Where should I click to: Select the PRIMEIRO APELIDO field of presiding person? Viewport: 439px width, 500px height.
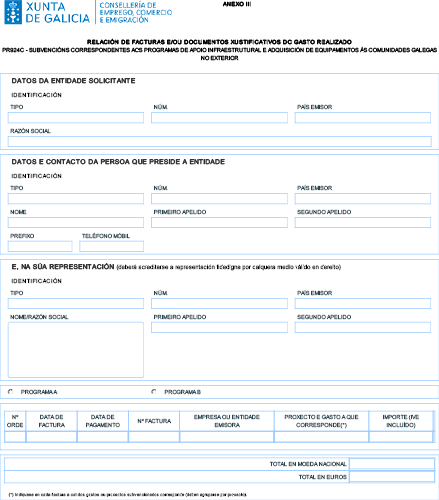(219, 223)
